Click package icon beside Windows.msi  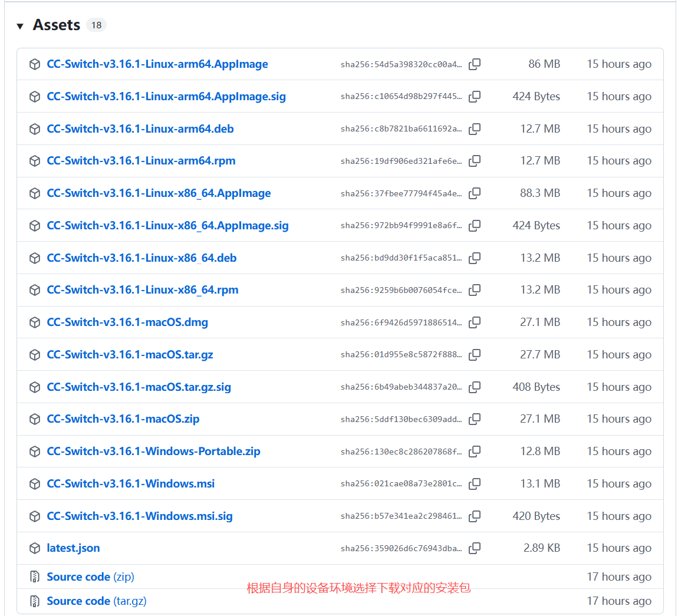35,484
